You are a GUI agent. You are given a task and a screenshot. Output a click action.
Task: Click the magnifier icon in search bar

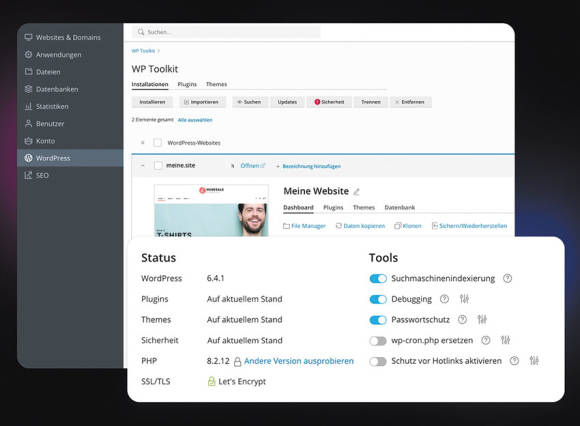click(x=141, y=32)
